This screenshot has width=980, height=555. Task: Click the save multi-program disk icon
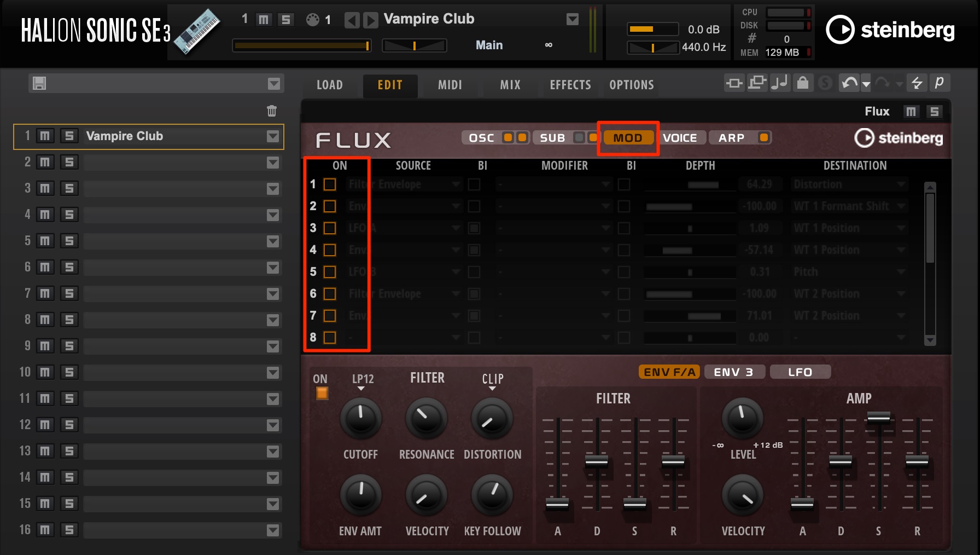[39, 84]
